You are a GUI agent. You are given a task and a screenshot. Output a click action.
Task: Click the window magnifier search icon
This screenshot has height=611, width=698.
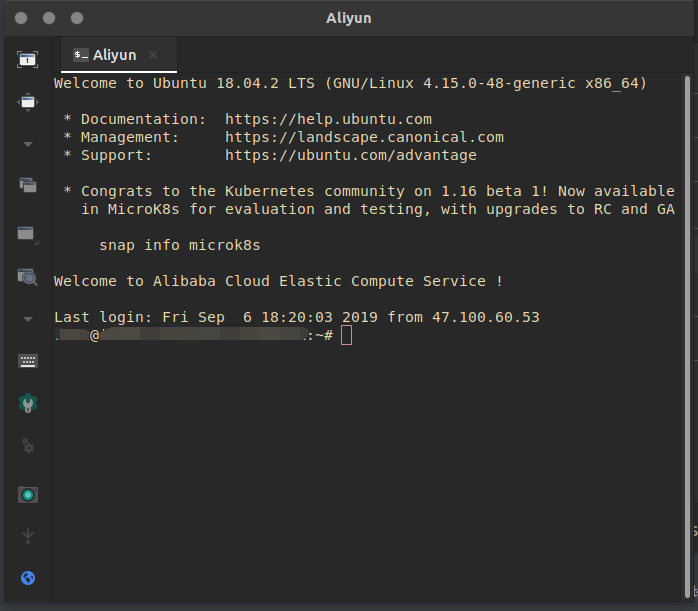click(28, 277)
